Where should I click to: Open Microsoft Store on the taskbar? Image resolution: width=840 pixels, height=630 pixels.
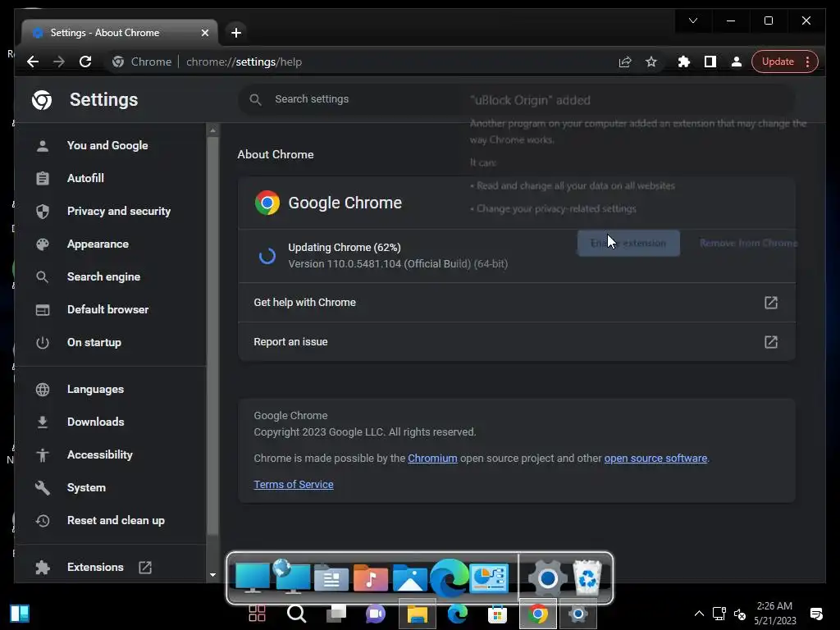coord(497,614)
